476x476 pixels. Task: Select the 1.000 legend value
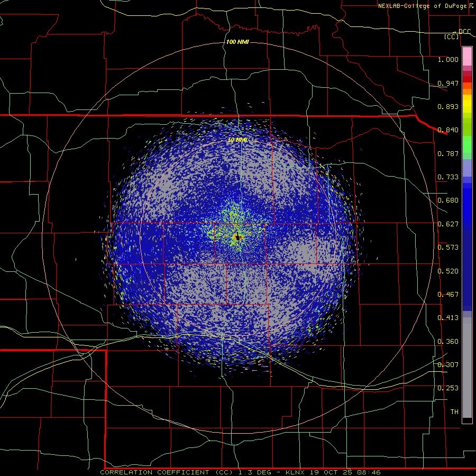click(x=448, y=59)
